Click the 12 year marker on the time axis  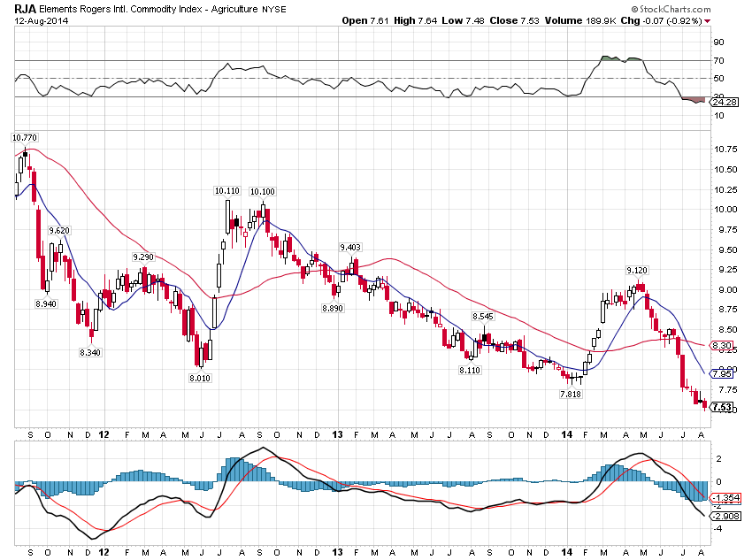tap(105, 435)
